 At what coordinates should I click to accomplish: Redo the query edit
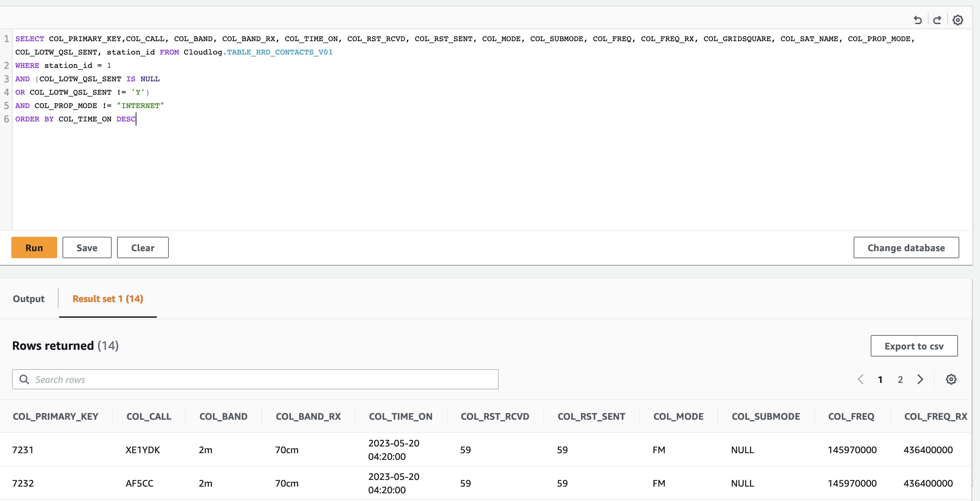click(x=938, y=20)
